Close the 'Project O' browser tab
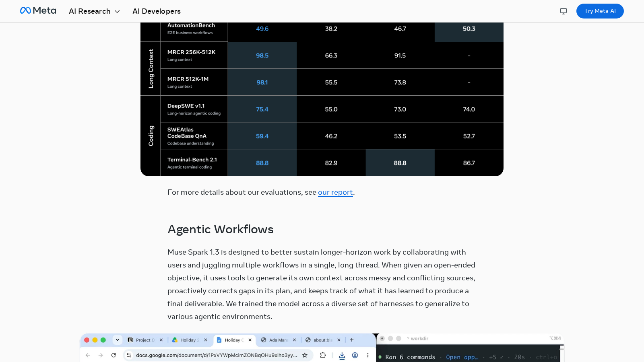The image size is (644, 362). tap(161, 340)
